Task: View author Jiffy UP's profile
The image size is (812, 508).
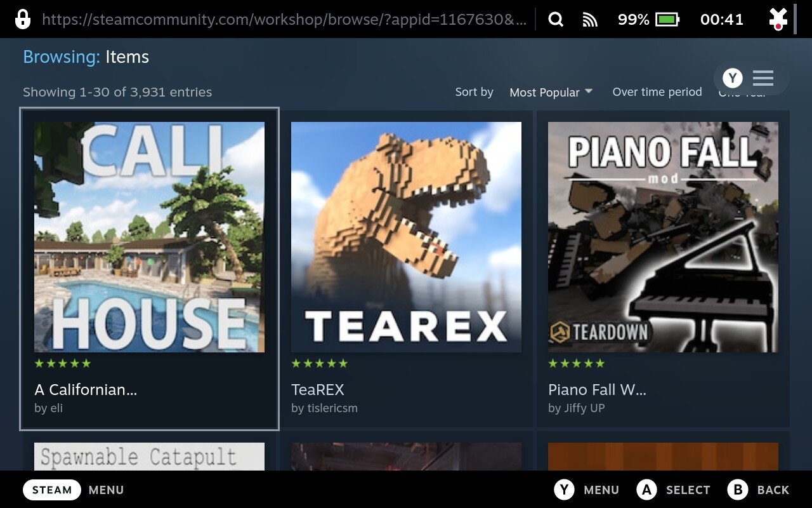Action: (576, 408)
